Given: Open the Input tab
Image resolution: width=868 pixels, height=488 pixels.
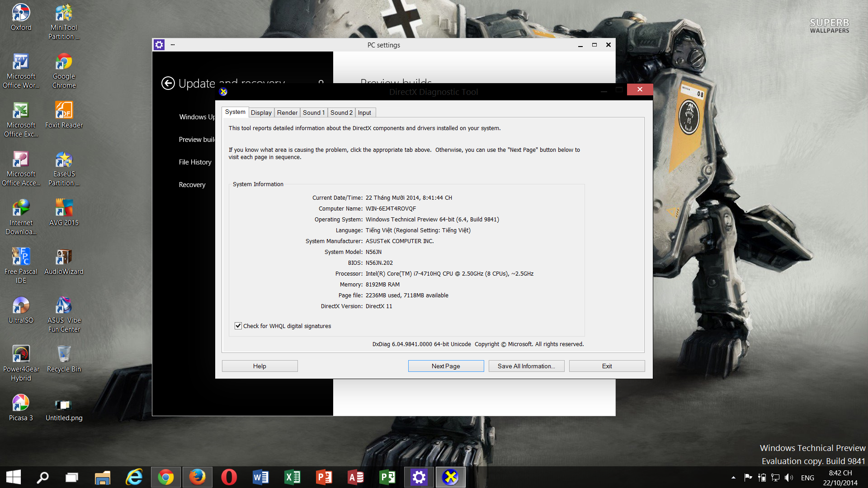Looking at the screenshot, I should (x=364, y=113).
